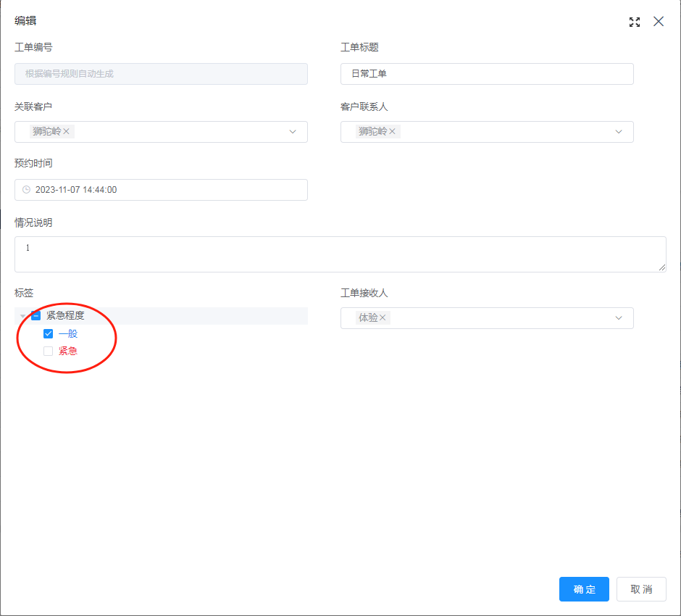681x616 pixels.
Task: Click the fullscreen expand icon
Action: pyautogui.click(x=635, y=22)
